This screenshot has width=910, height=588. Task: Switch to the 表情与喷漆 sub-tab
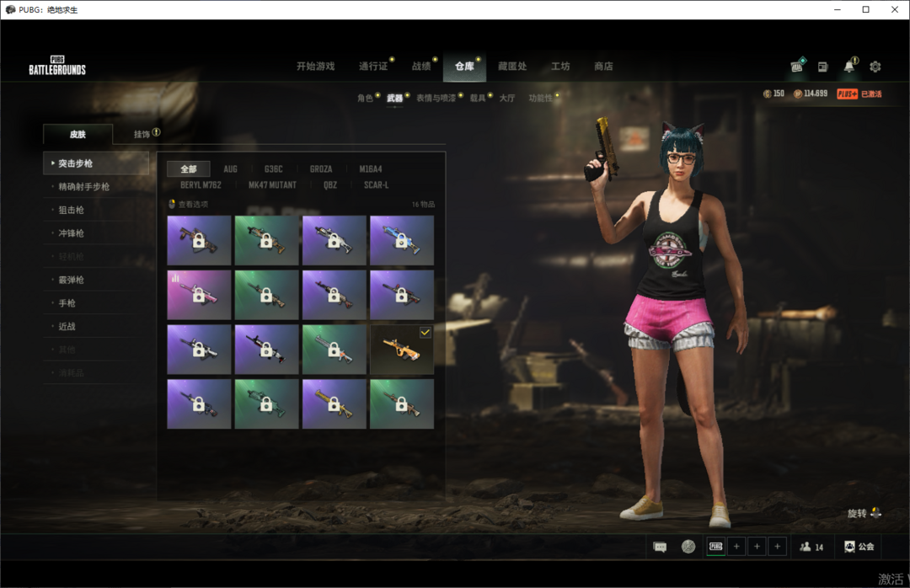tap(436, 98)
